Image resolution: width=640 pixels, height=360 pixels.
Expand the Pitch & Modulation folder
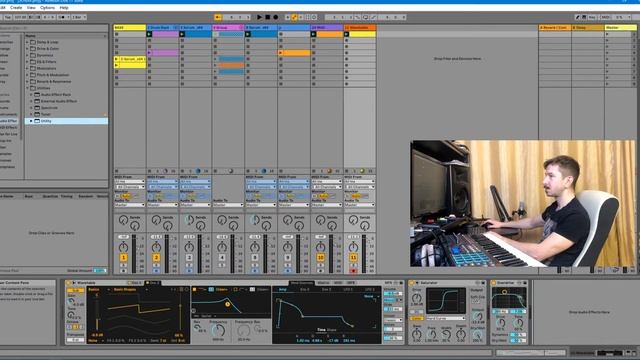(27, 75)
